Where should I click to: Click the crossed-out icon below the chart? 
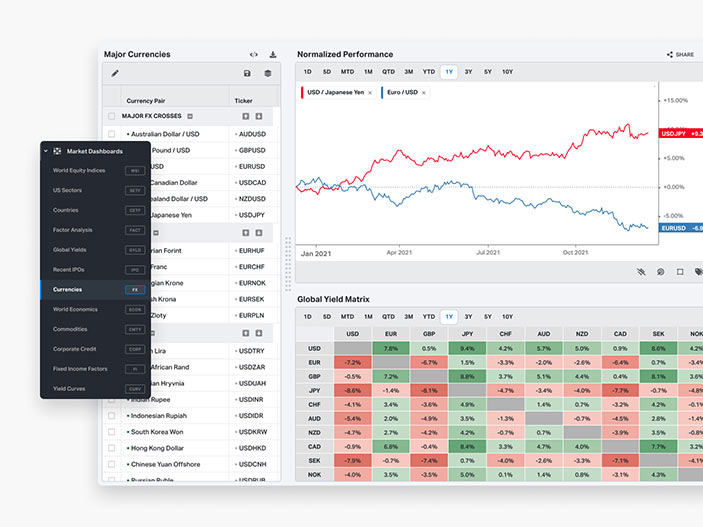point(641,272)
